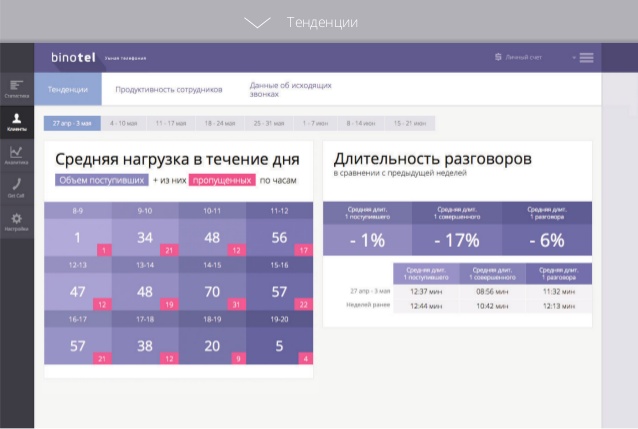Image resolution: width=638 pixels, height=429 pixels.
Task: Select the 18 - 24 мая week
Action: point(220,123)
